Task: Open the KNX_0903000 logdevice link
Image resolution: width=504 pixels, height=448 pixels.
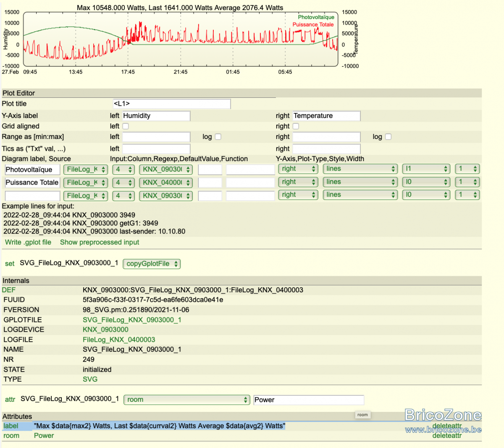Action: (105, 330)
